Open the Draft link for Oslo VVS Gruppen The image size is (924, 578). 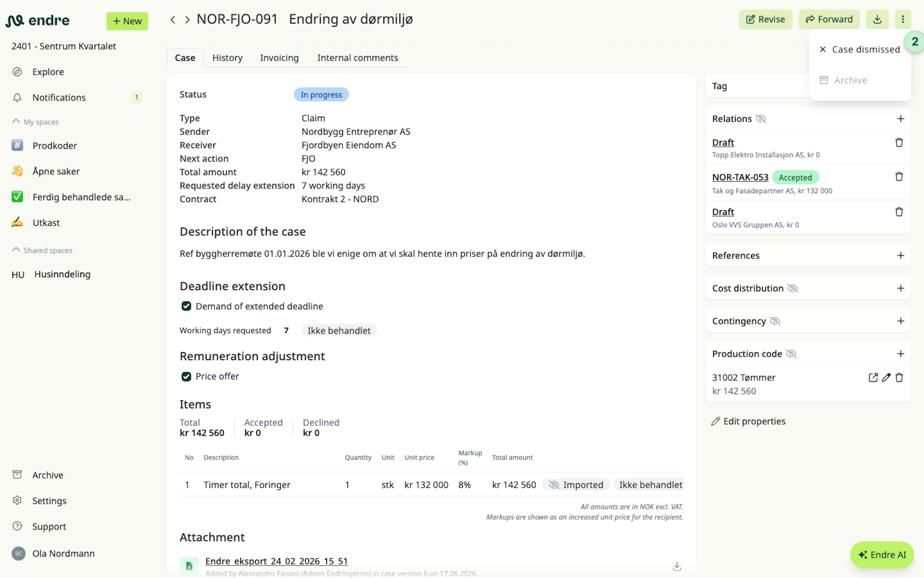point(723,212)
